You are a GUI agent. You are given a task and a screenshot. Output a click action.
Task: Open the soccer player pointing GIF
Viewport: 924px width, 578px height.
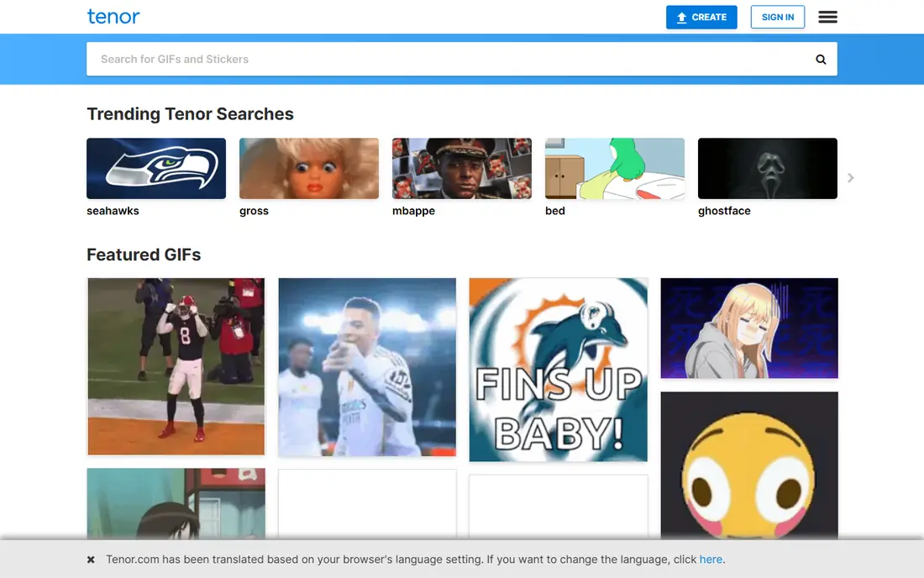click(367, 367)
